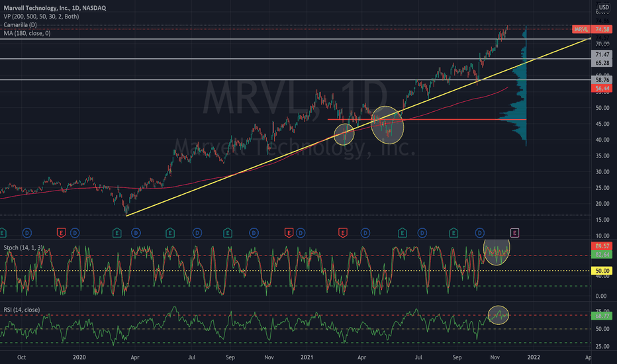Select the Stoch (14, 1, 3) legend
617x364 pixels.
tap(23, 248)
